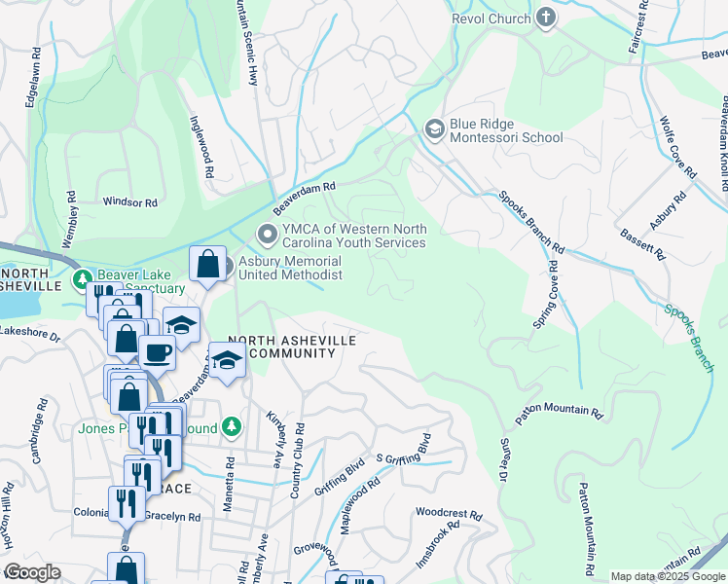Screen dimensions: 728x584
Task: Click the S Griffing Blvd label
Action: click(404, 450)
